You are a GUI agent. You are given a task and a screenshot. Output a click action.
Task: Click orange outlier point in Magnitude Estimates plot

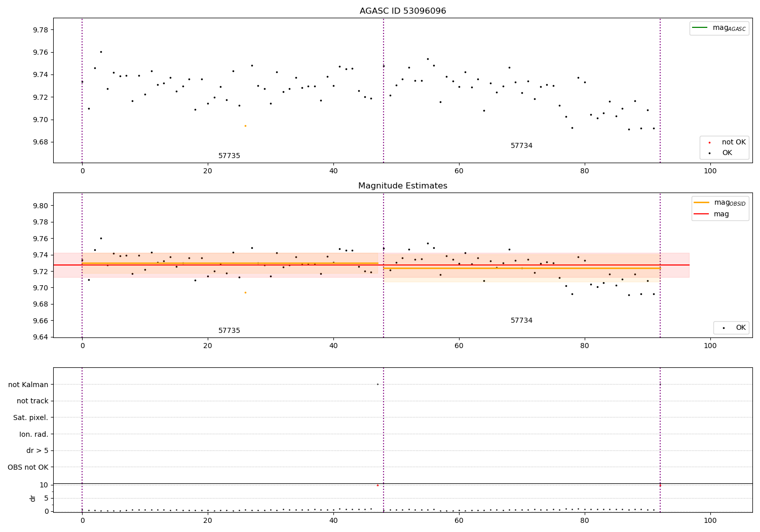click(245, 292)
